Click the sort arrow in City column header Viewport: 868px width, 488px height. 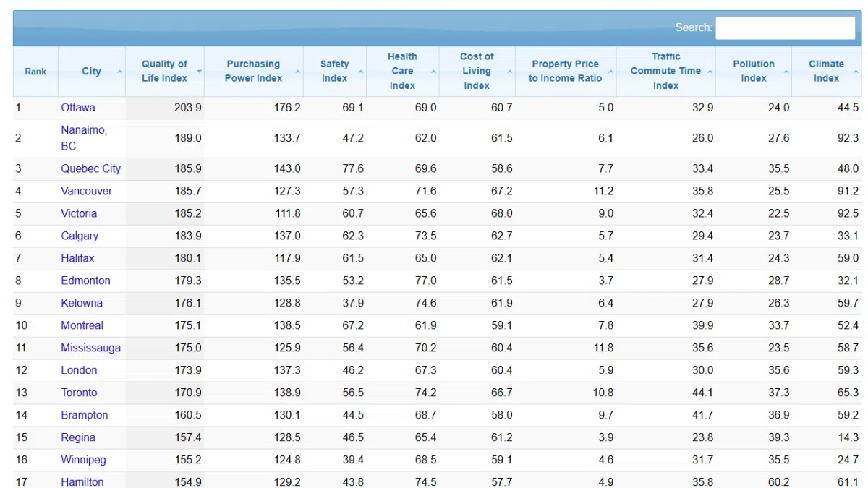coord(119,72)
